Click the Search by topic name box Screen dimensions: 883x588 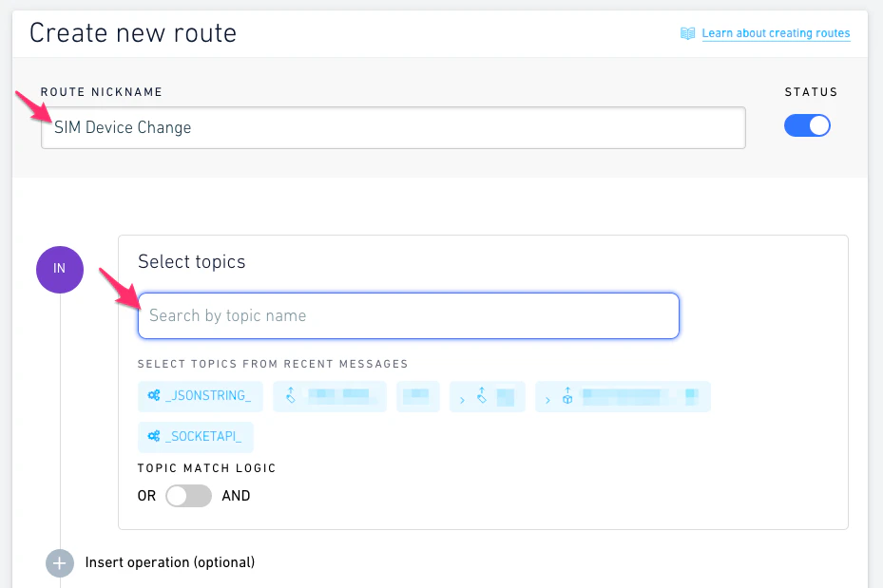(x=408, y=314)
